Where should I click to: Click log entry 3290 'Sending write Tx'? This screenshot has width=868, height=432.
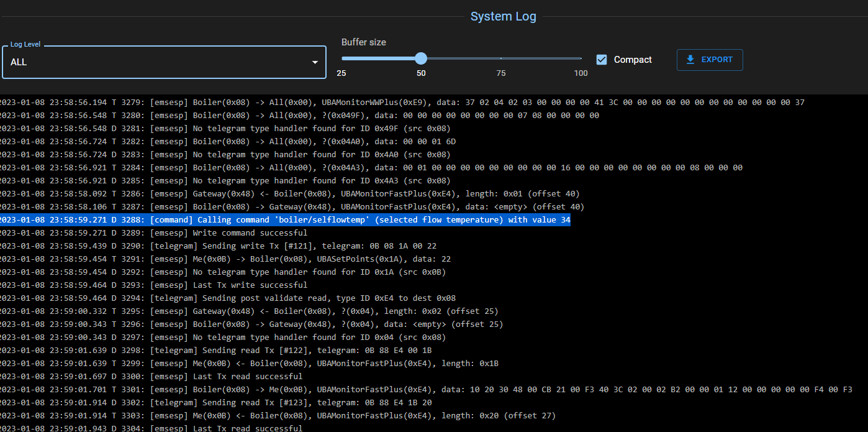(217, 246)
